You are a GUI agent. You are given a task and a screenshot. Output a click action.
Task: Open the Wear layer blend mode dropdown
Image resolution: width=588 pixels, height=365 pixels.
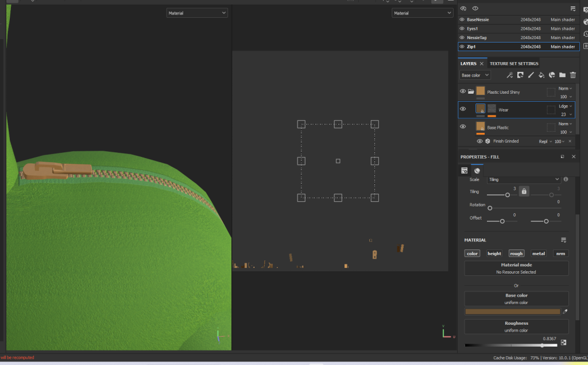pos(566,106)
